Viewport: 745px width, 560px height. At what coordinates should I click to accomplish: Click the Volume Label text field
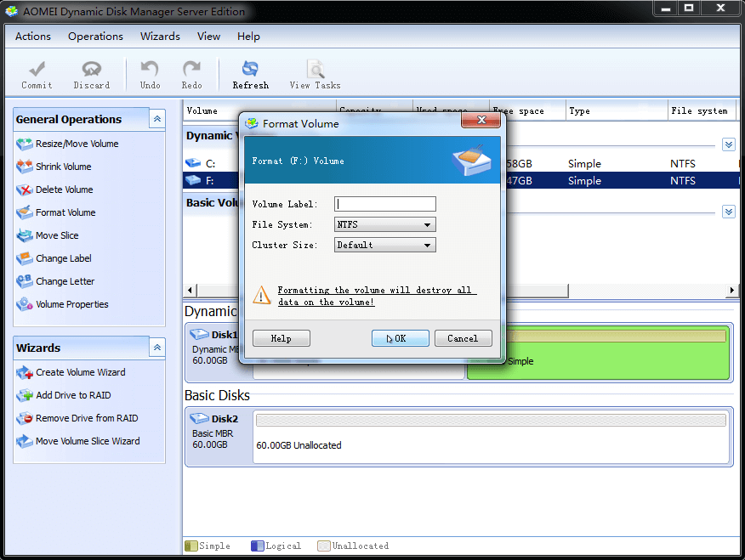(385, 204)
